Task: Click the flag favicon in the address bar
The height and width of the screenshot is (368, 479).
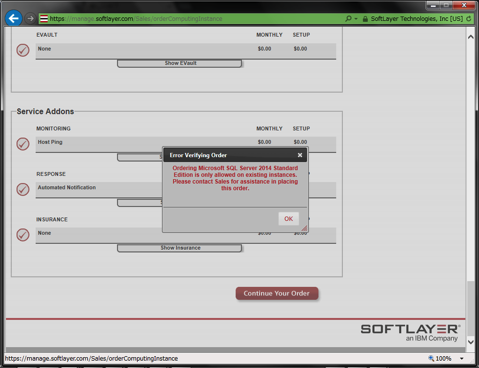Action: point(44,19)
